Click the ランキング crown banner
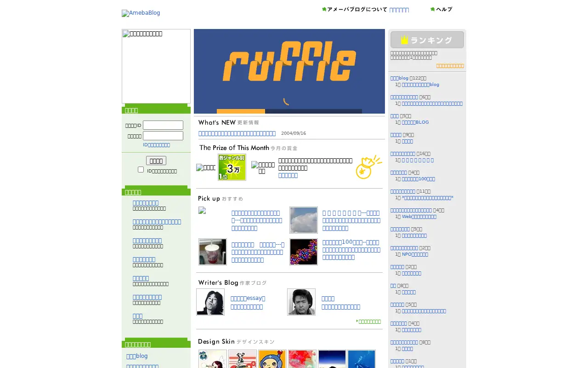 point(427,40)
